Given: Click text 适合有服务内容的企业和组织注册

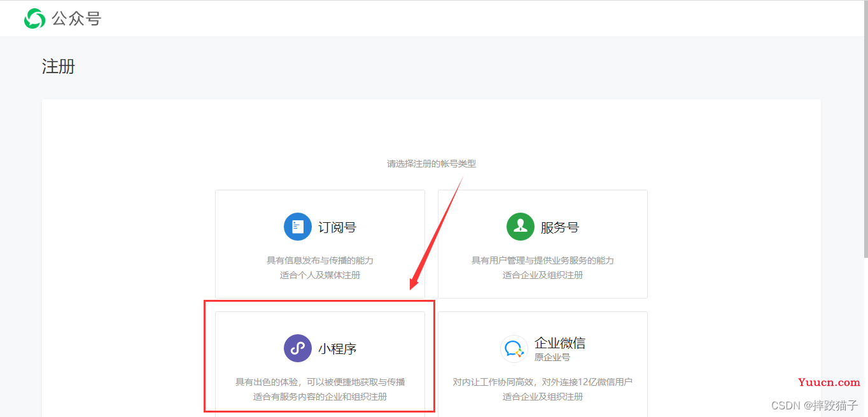Looking at the screenshot, I should [x=320, y=397].
